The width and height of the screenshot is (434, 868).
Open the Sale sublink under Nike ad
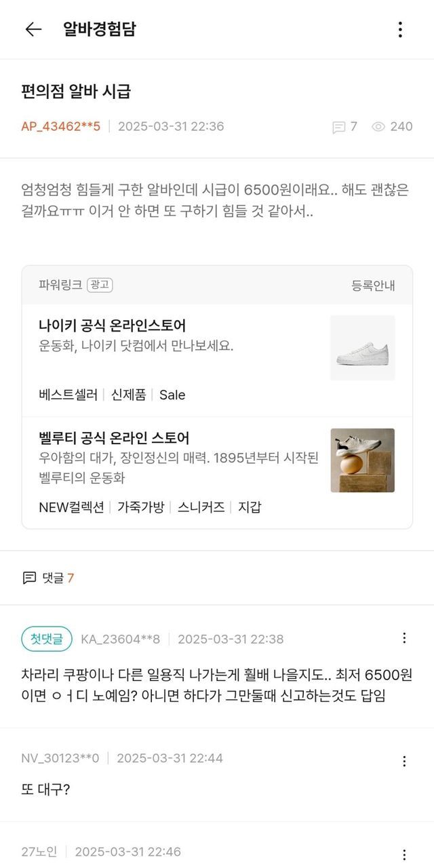click(x=172, y=395)
